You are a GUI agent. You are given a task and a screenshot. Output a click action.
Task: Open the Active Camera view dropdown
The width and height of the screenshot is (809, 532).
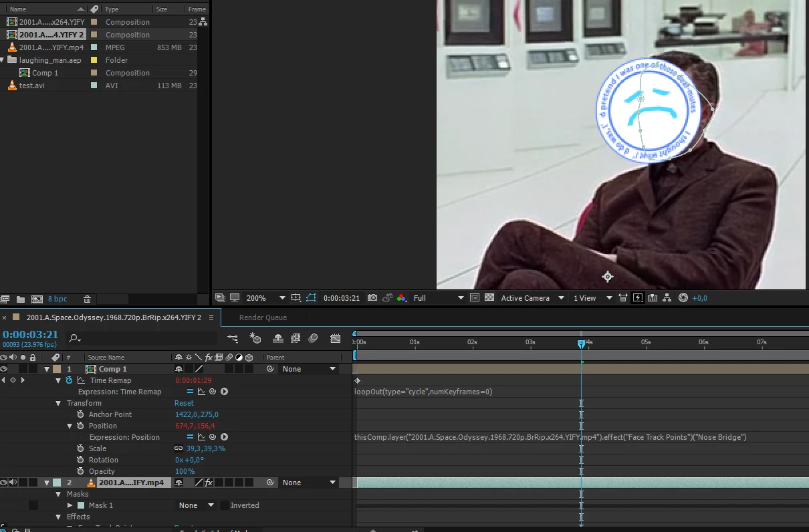pyautogui.click(x=533, y=298)
